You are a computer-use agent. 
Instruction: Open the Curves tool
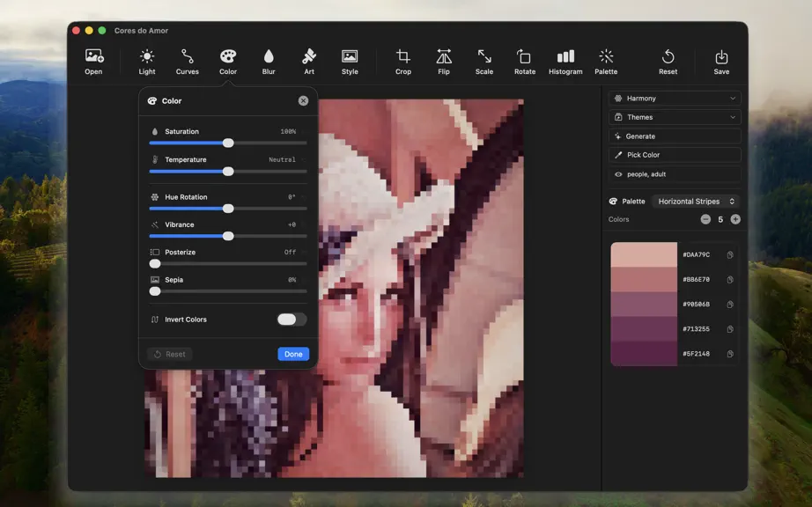[x=188, y=62]
